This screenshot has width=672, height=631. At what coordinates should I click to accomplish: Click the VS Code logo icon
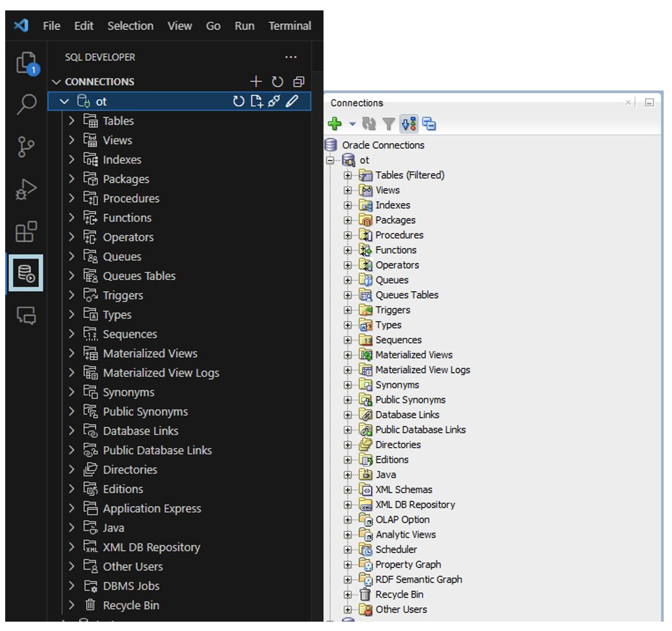click(x=21, y=25)
